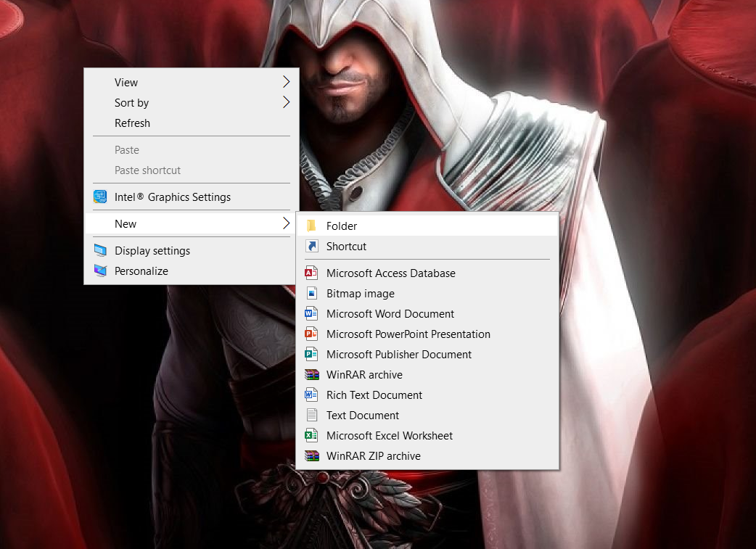Viewport: 756px width, 549px height.
Task: Create a new Bitmap image
Action: point(427,294)
